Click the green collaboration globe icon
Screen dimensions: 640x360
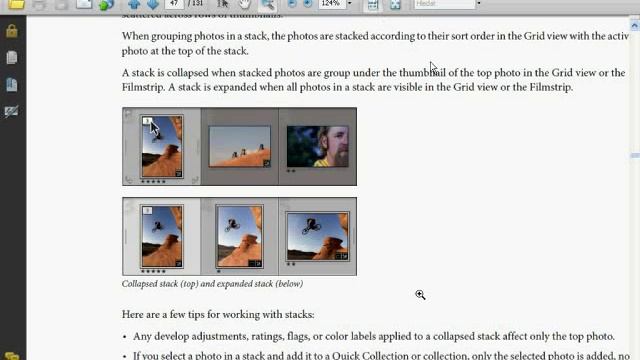[x=106, y=4]
